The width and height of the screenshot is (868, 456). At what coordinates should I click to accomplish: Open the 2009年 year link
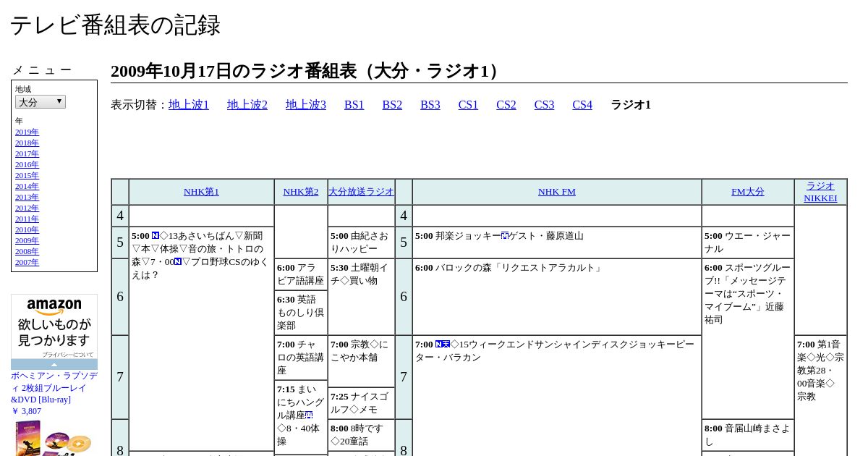(x=27, y=240)
